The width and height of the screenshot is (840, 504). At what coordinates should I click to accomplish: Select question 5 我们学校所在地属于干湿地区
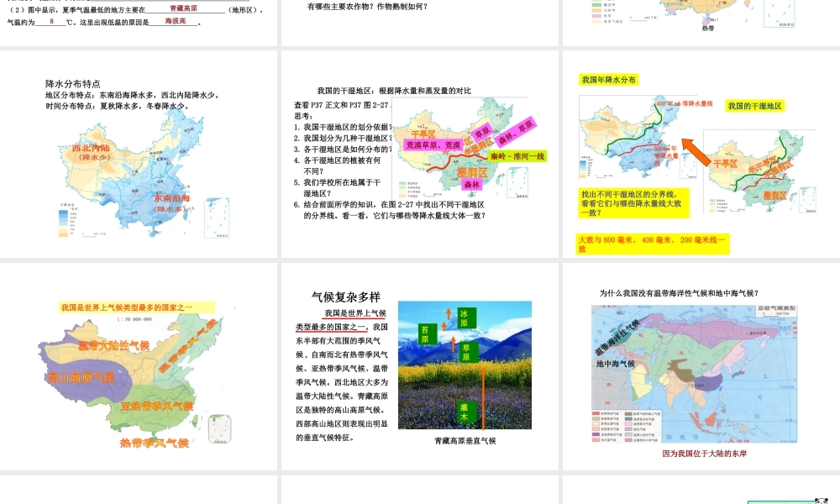337,187
